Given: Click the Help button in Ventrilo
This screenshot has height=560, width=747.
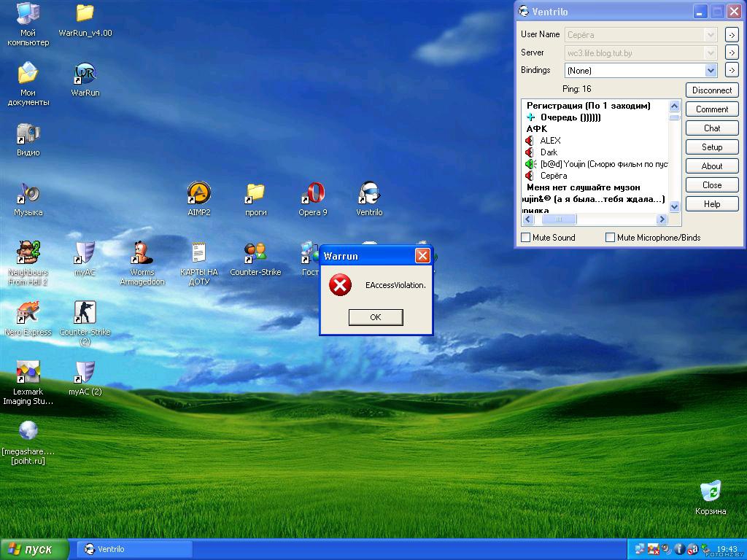Looking at the screenshot, I should 712,204.
